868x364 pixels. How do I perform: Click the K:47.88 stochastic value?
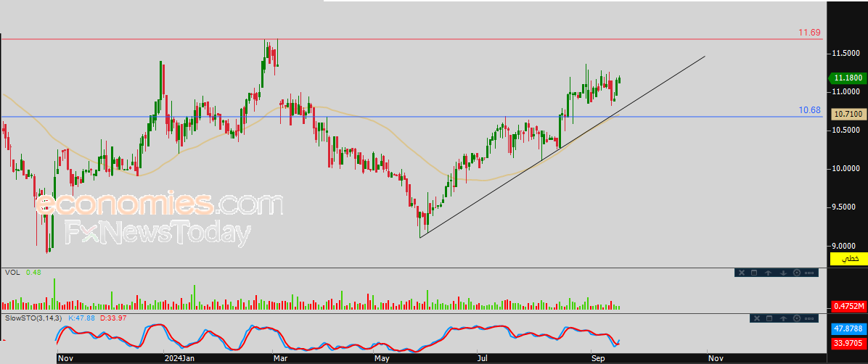tap(82, 318)
